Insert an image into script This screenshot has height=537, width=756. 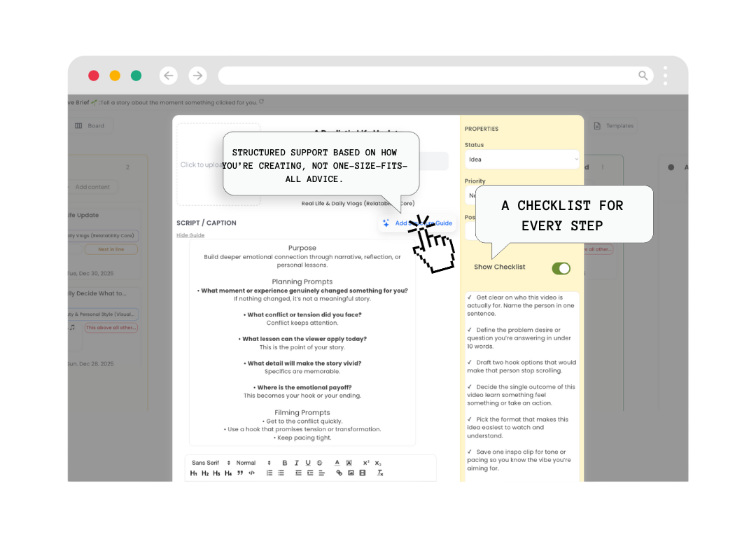(351, 473)
